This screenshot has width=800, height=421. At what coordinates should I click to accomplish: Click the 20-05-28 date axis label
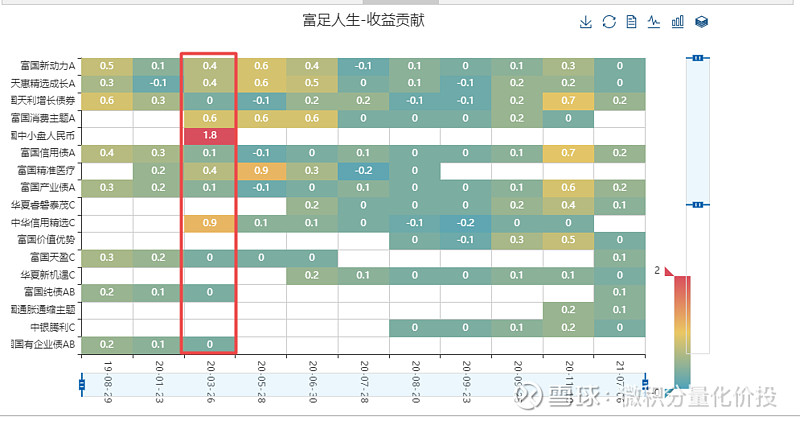261,382
